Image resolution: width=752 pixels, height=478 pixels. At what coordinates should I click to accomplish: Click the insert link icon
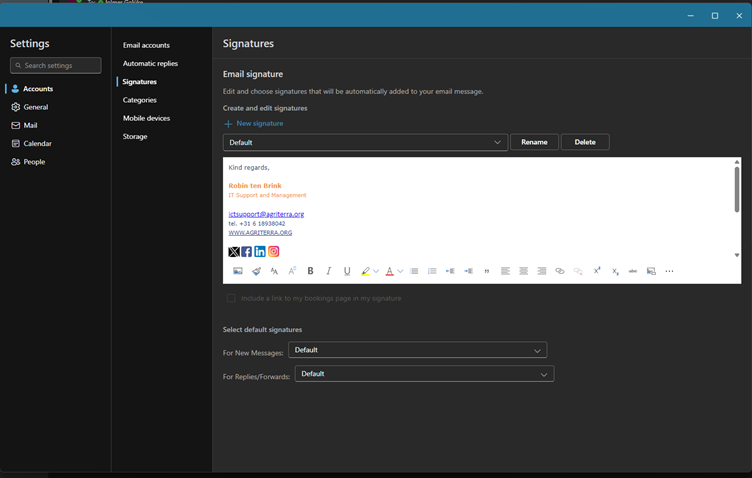coord(560,271)
